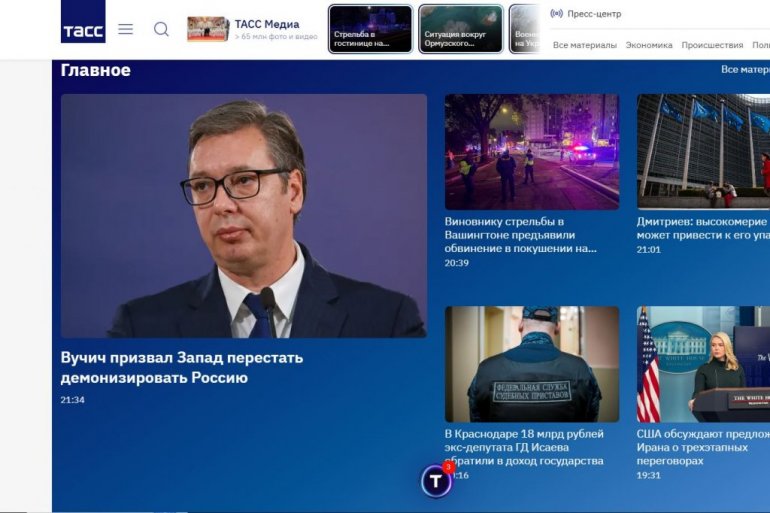The height and width of the screenshot is (513, 770).
Task: Open the ТАСС Медиа thumbnail image
Action: [207, 29]
